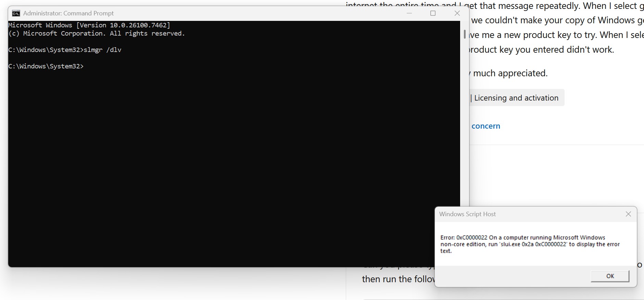Click OK in Windows Script Host dialog

[610, 276]
